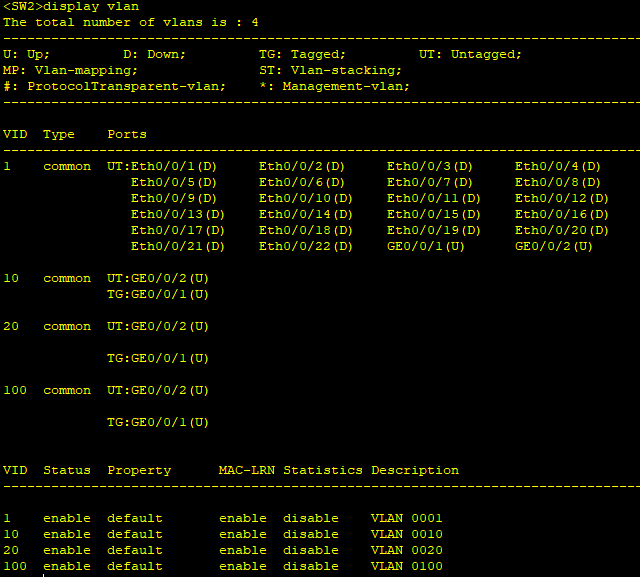Click the Eth0/0/20(D) port entry
The height and width of the screenshot is (577, 640).
[562, 230]
